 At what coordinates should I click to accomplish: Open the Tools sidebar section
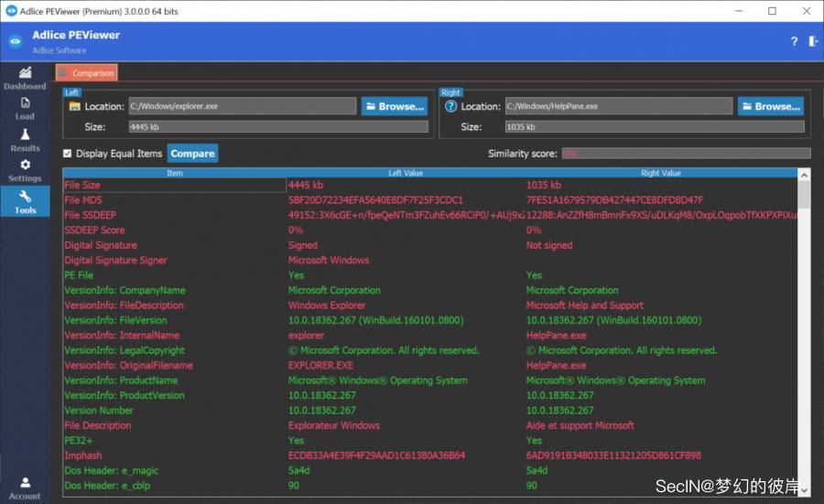coord(25,201)
